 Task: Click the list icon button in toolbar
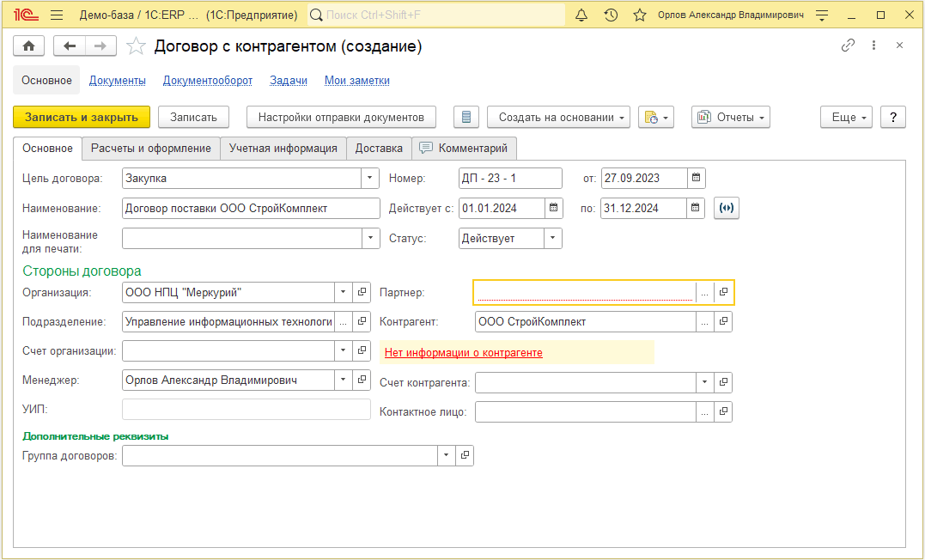click(466, 117)
